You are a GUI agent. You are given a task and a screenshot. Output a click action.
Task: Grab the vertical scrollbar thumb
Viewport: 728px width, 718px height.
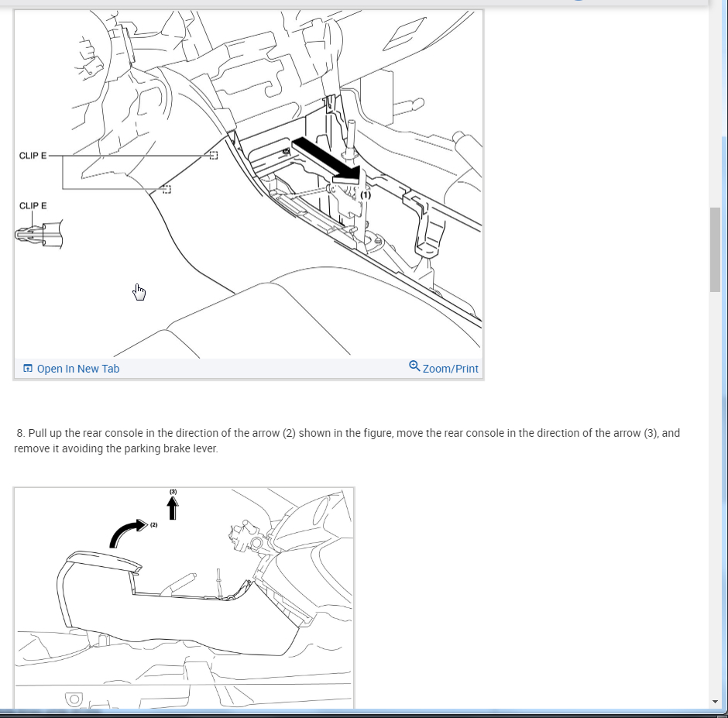click(715, 250)
